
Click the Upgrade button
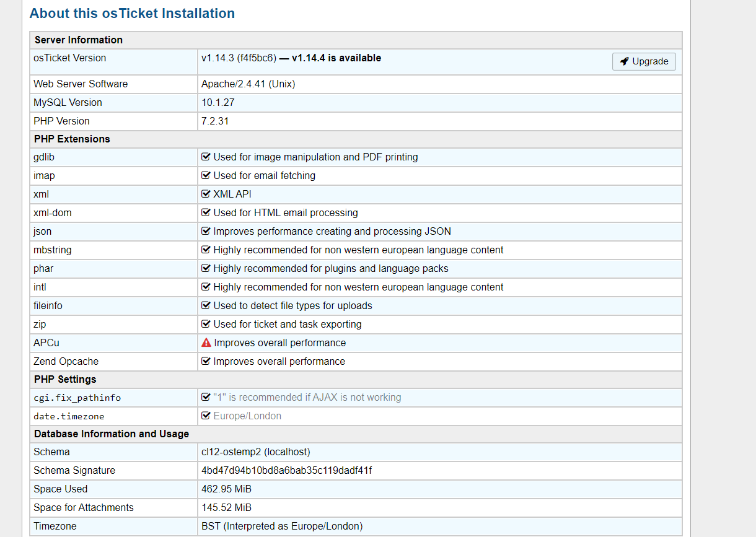coord(644,61)
